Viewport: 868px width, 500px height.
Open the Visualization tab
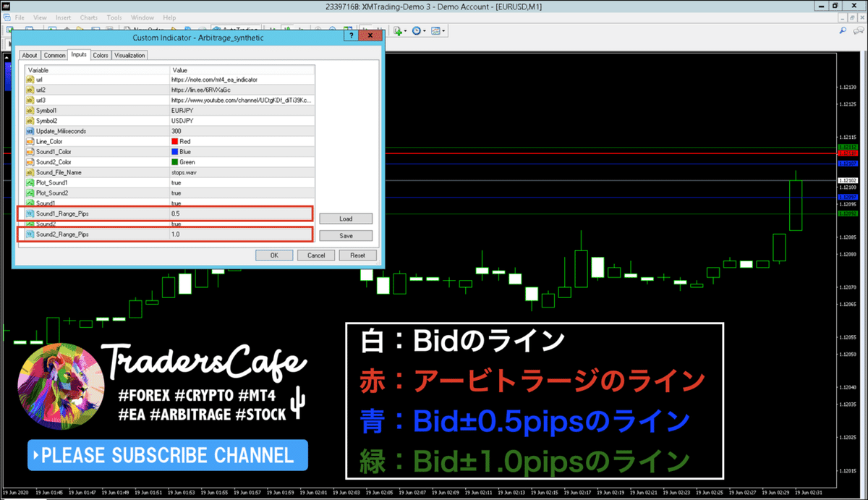pyautogui.click(x=129, y=55)
